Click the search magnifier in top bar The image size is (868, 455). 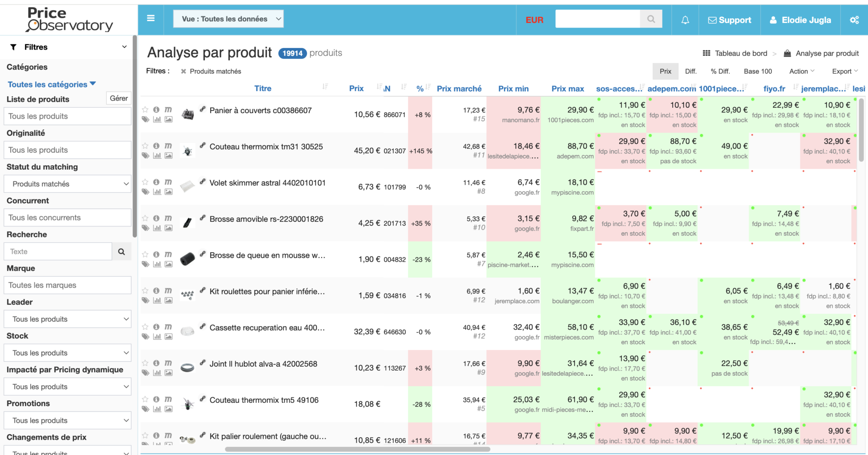(651, 19)
